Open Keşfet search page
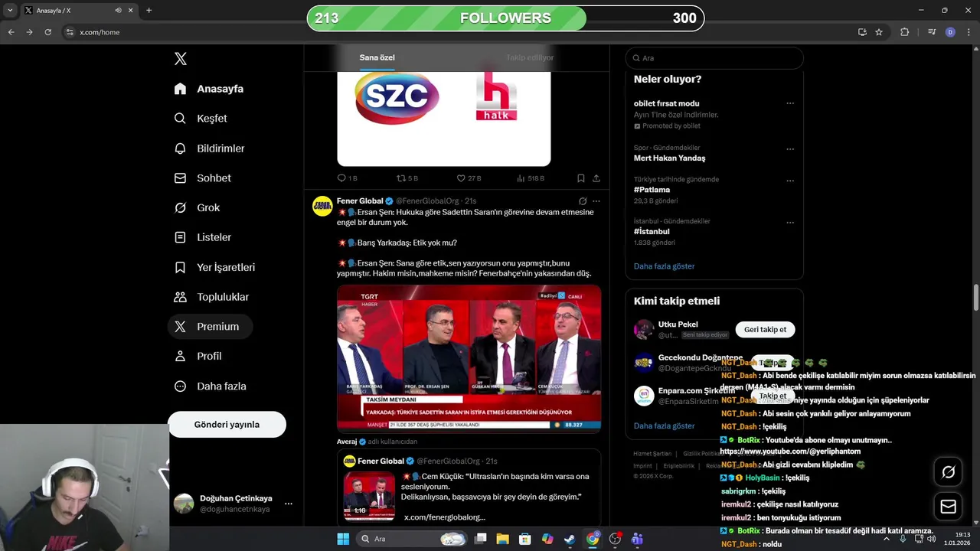The width and height of the screenshot is (980, 551). click(201, 119)
